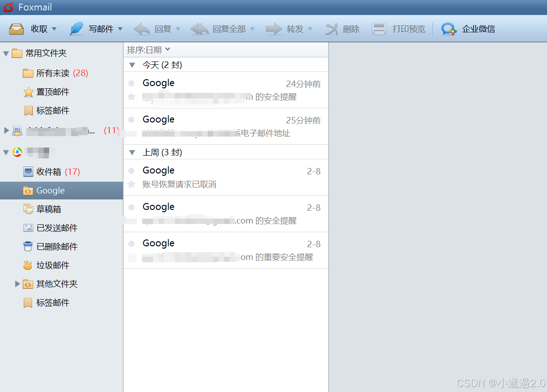Open the 草稿箱 folder
The width and height of the screenshot is (547, 392).
tap(61, 209)
